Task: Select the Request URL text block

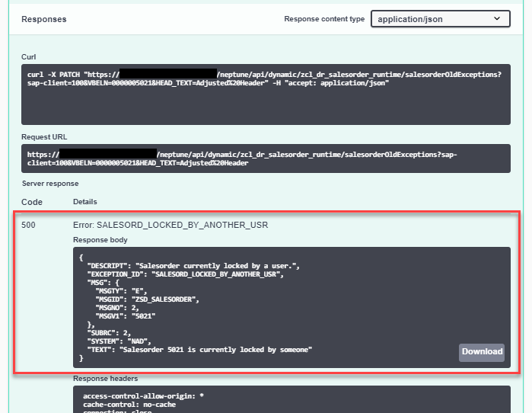Action: click(x=266, y=158)
